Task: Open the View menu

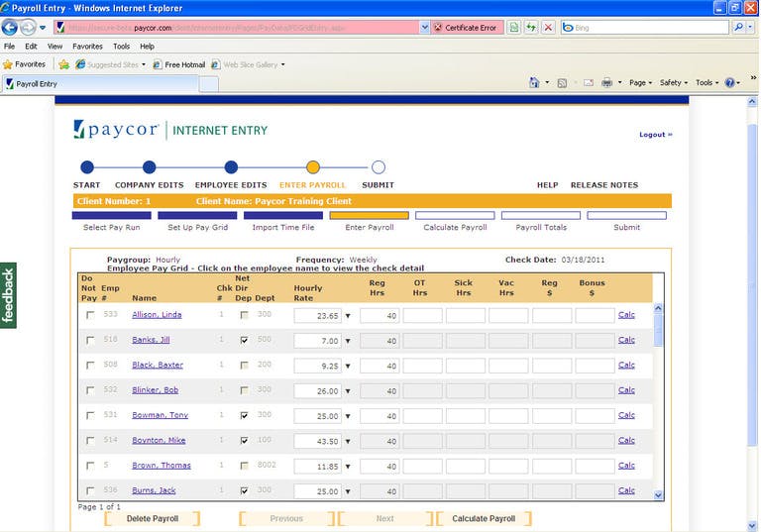Action: tap(54, 47)
